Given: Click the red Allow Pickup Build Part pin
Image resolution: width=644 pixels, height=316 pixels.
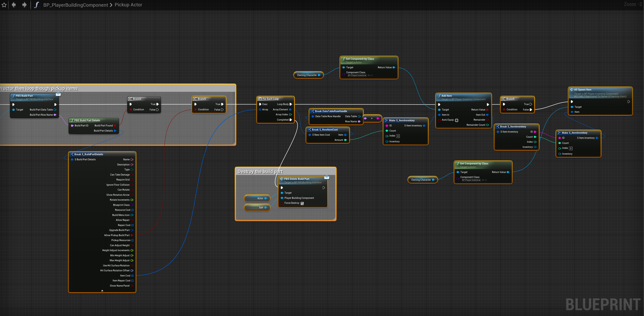Looking at the screenshot, I should [132, 235].
